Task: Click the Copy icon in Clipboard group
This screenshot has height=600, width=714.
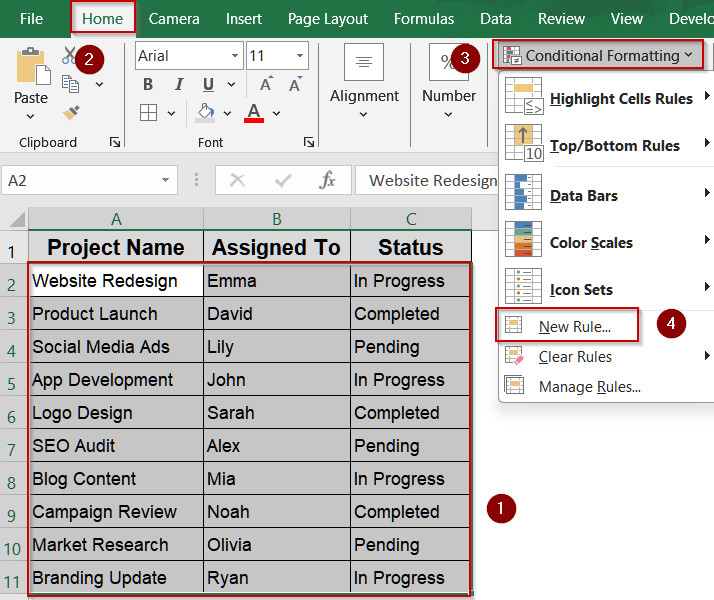Action: click(70, 84)
